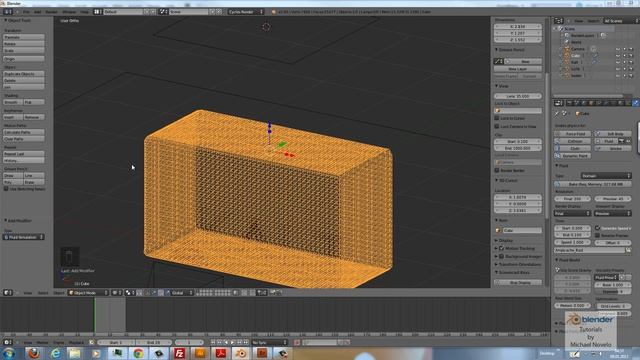This screenshot has height=360, width=640.
Task: Enable Smoke physics
Action: coord(612,149)
